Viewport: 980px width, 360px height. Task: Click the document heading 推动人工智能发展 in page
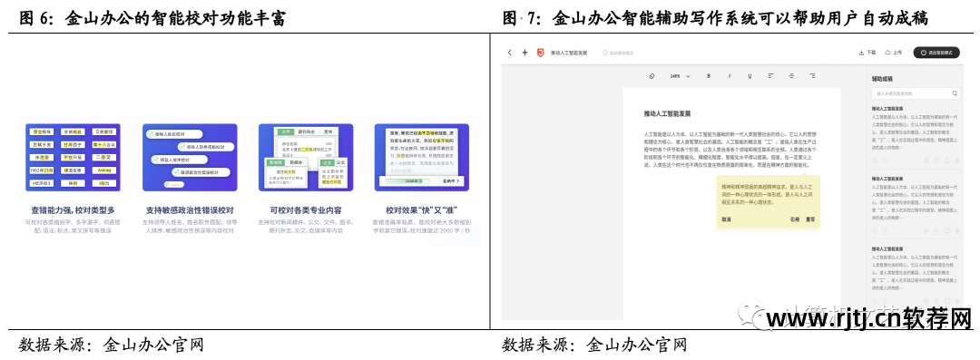click(668, 114)
